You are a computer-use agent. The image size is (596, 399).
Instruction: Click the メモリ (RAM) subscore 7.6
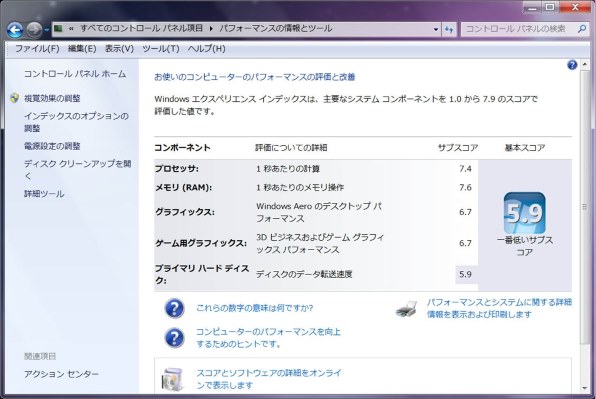465,187
